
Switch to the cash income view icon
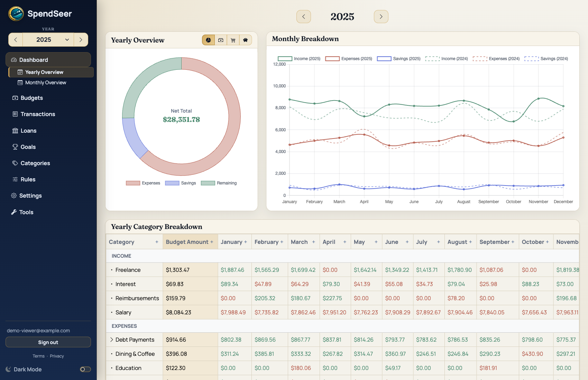tap(221, 40)
